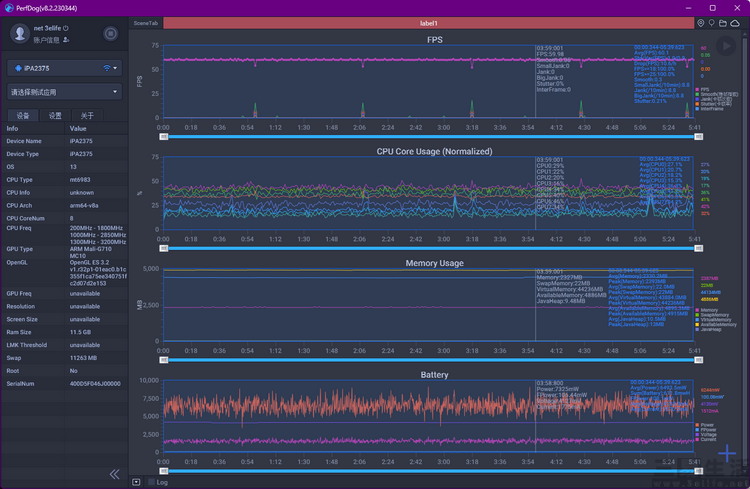Collapse the left panel with double chevron
This screenshot has height=489, width=750.
[x=114, y=474]
